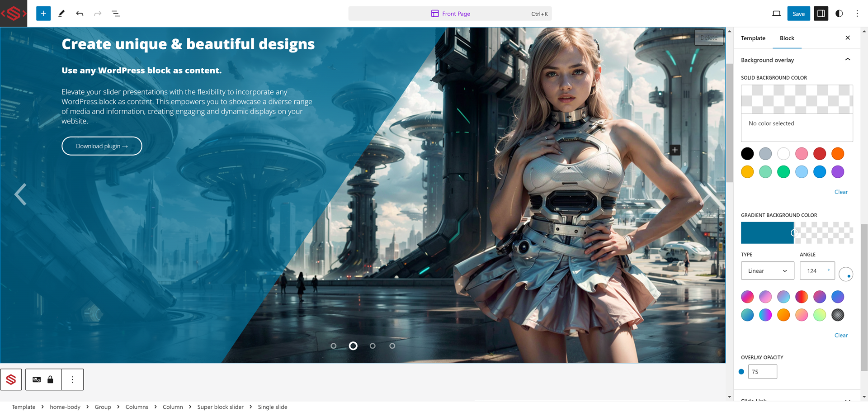Click the solid color preview box
Image resolution: width=868 pixels, height=412 pixels.
pos(797,113)
